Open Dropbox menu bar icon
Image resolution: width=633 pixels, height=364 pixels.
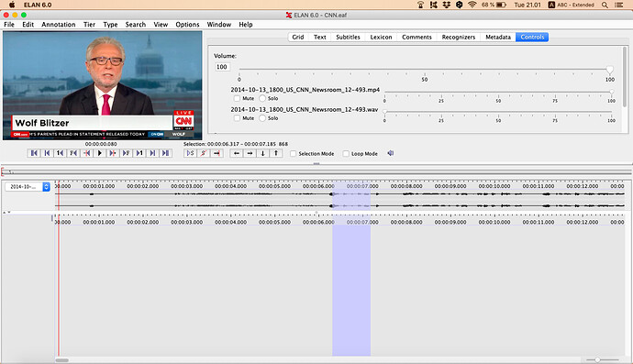pos(447,5)
